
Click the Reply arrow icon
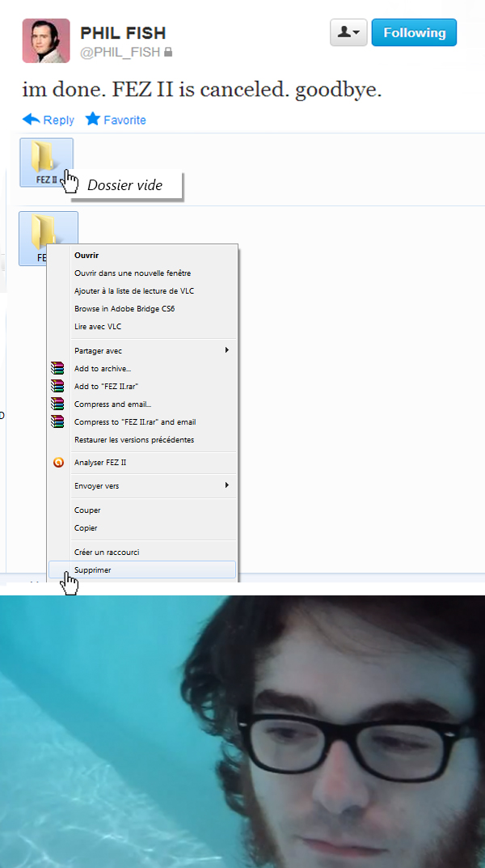[x=31, y=119]
